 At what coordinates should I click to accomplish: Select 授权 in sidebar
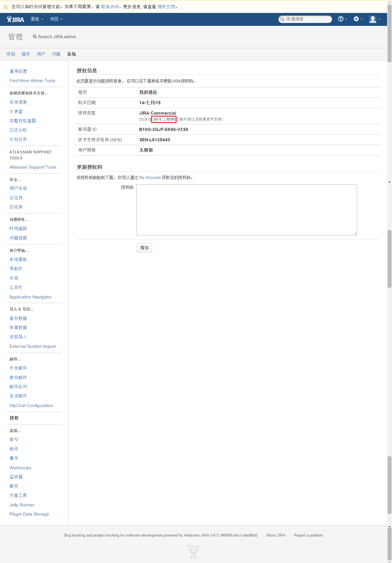point(14,418)
